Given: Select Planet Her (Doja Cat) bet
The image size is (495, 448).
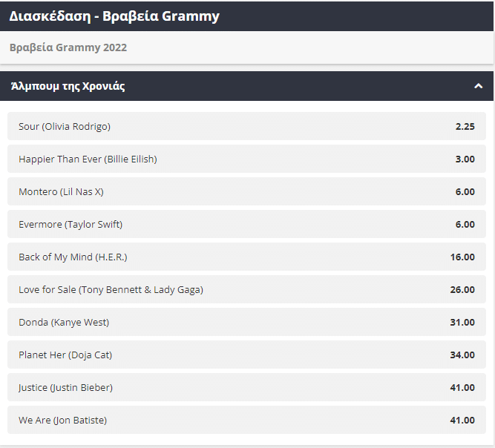Looking at the screenshot, I should (246, 355).
